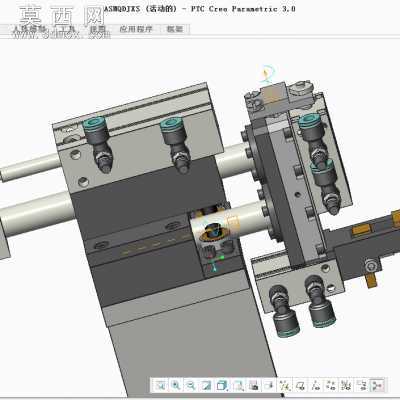The height and width of the screenshot is (400, 400).
Task: Toggle the highlighted Spin Center icon
Action: [x=377, y=386]
